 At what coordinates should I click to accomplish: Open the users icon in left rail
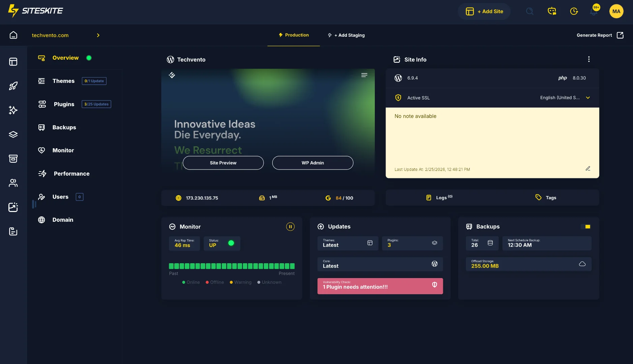(13, 183)
